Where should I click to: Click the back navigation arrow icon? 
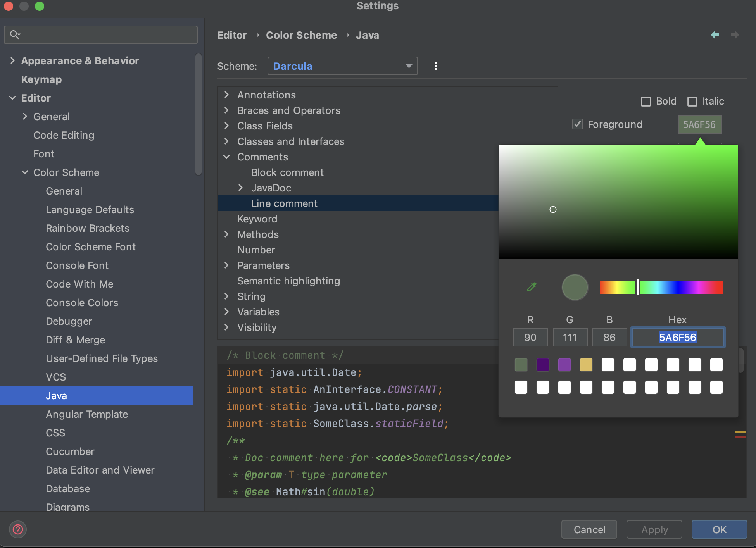[x=715, y=35]
